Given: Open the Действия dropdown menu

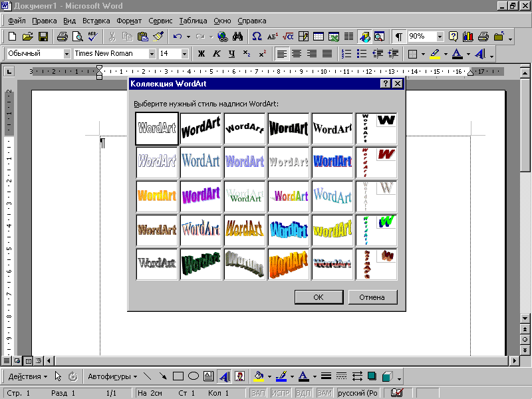Looking at the screenshot, I should 27,376.
